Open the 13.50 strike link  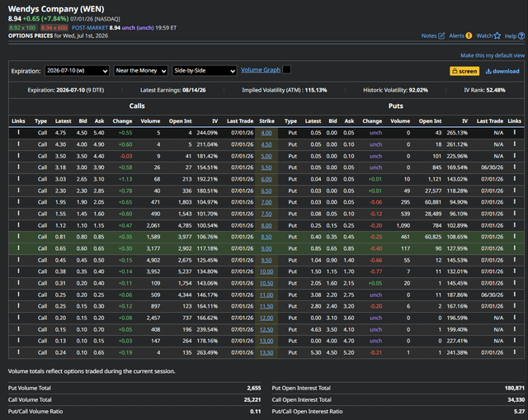(x=266, y=352)
